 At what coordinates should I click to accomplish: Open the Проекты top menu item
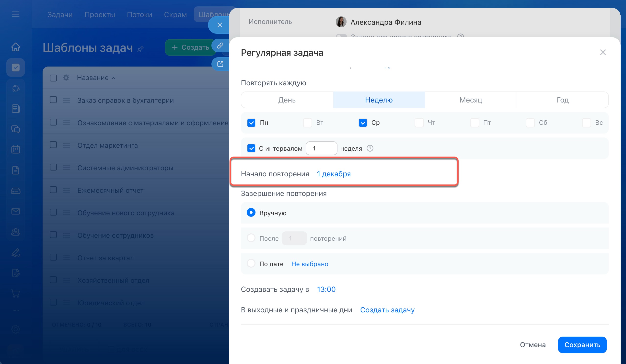pos(100,15)
